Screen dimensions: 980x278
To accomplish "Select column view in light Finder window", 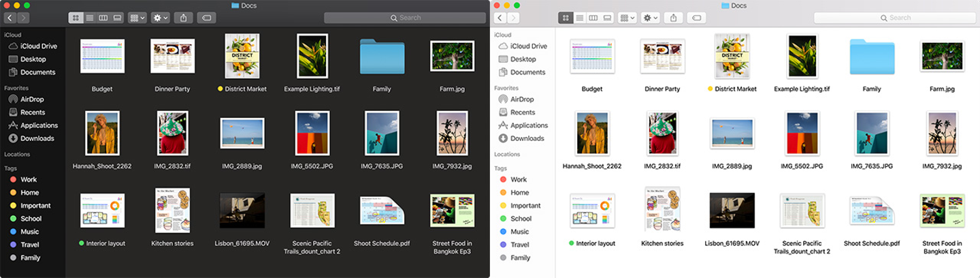I will (593, 18).
